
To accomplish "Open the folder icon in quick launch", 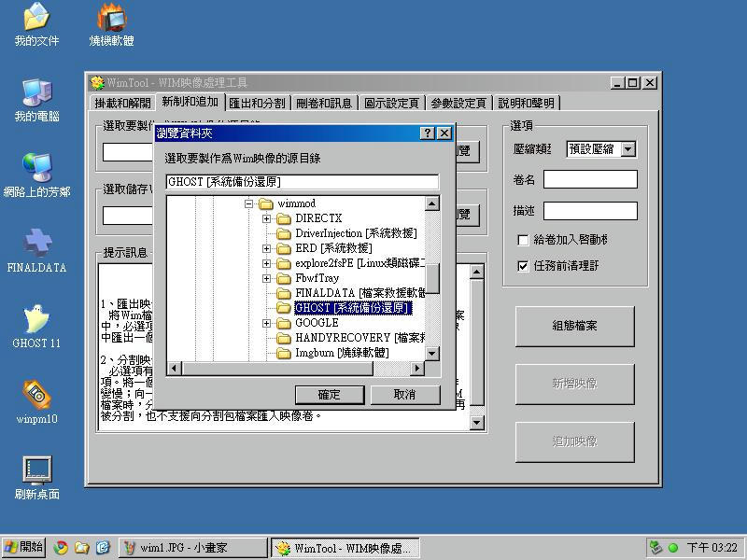I will pos(81,548).
